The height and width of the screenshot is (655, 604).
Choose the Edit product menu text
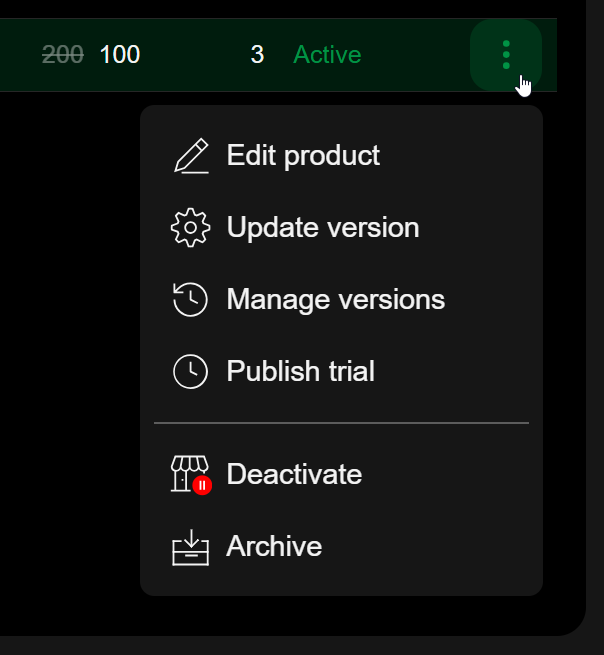pos(303,156)
